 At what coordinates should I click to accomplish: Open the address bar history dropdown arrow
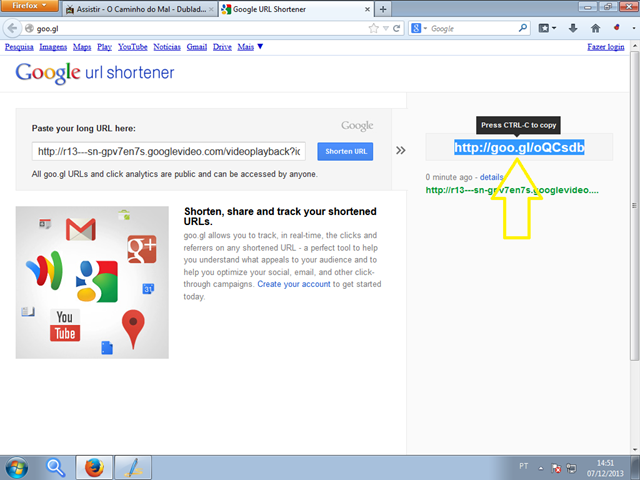tap(385, 29)
